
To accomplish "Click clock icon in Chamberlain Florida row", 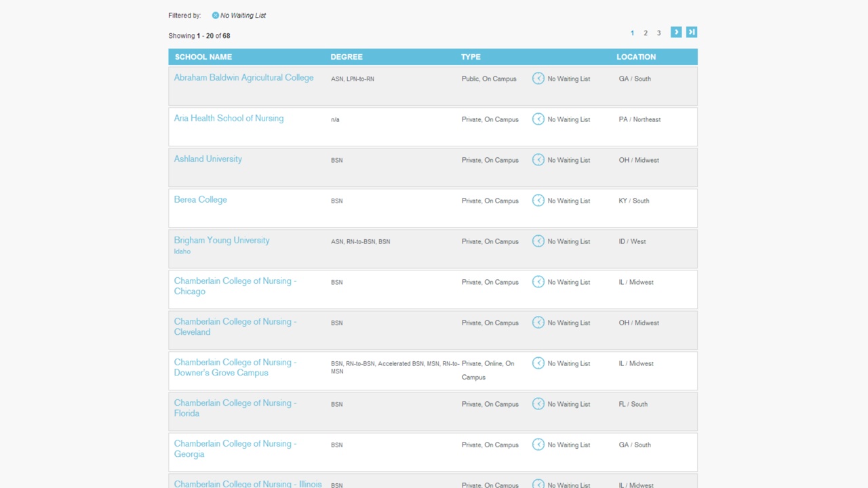I will 538,404.
